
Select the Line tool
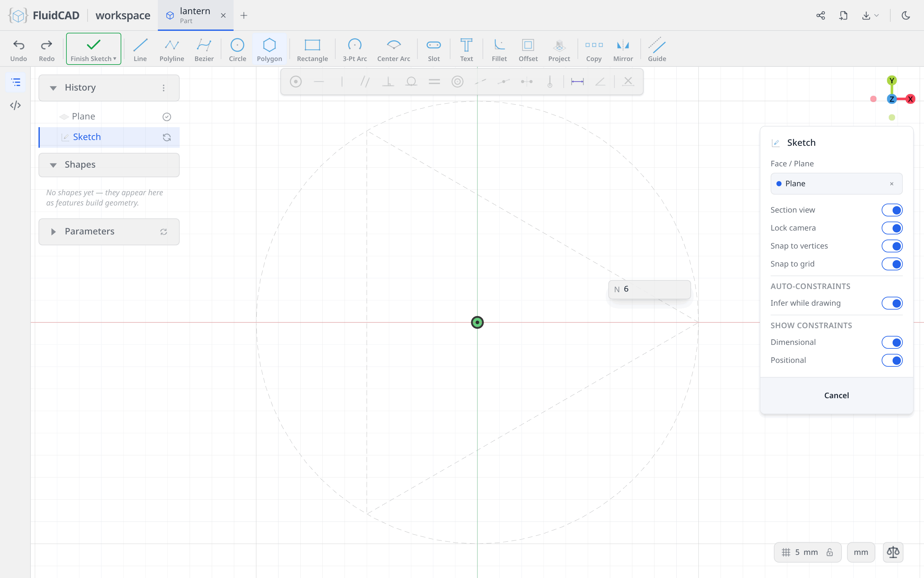(x=140, y=50)
